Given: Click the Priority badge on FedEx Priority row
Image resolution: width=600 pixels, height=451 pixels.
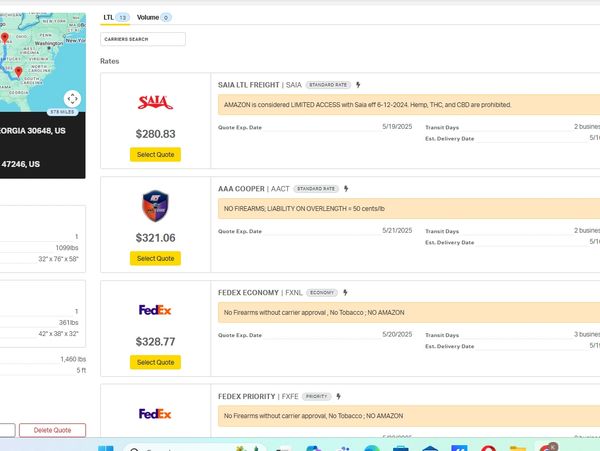Looking at the screenshot, I should (316, 396).
